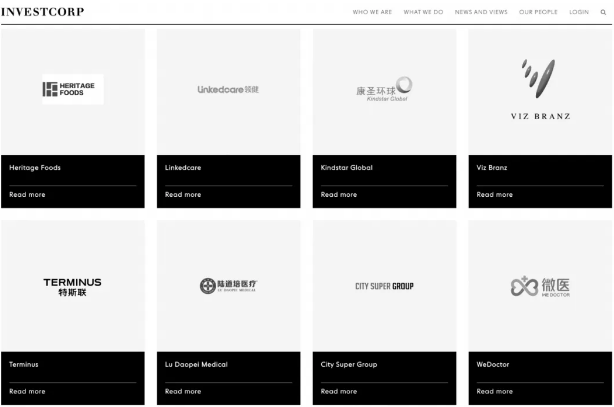614x407 pixels.
Task: Select the WeDoctor logo thumbnail
Action: click(540, 286)
